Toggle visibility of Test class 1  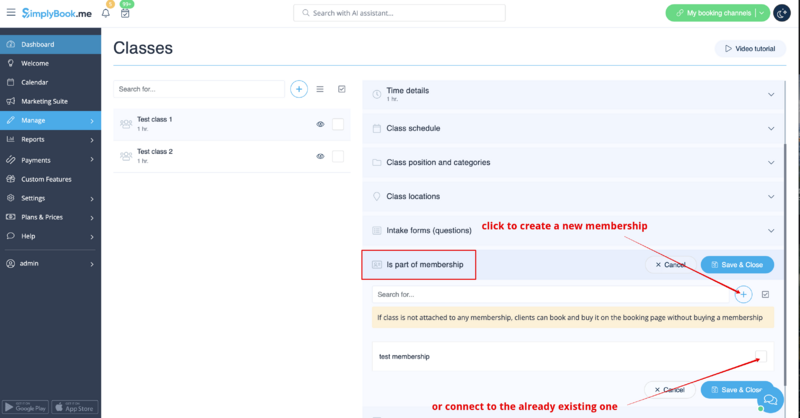click(x=320, y=124)
